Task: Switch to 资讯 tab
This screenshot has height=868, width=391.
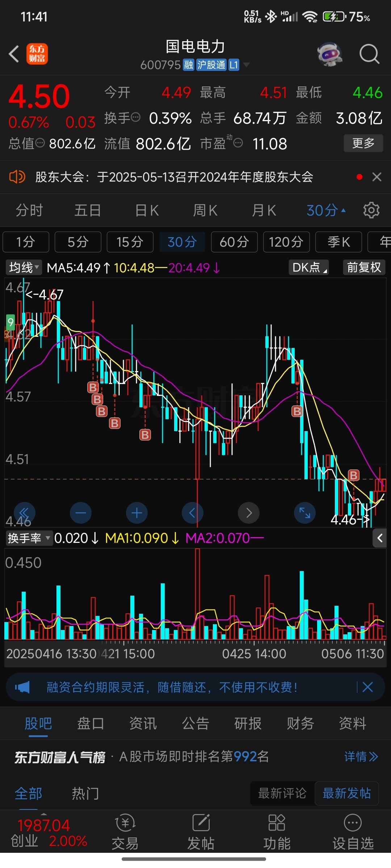Action: point(143,724)
